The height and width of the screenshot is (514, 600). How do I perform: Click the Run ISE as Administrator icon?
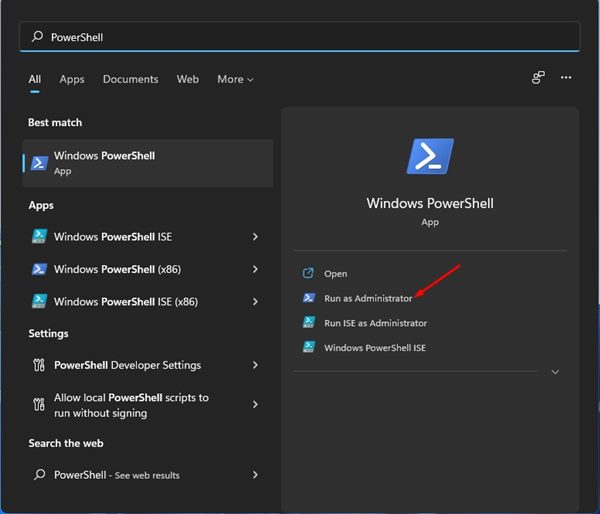(309, 322)
